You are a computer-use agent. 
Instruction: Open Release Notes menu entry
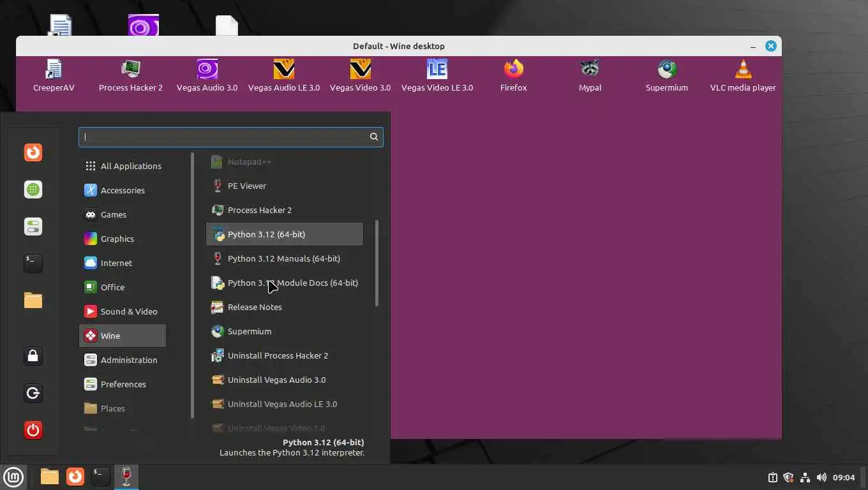285,307
